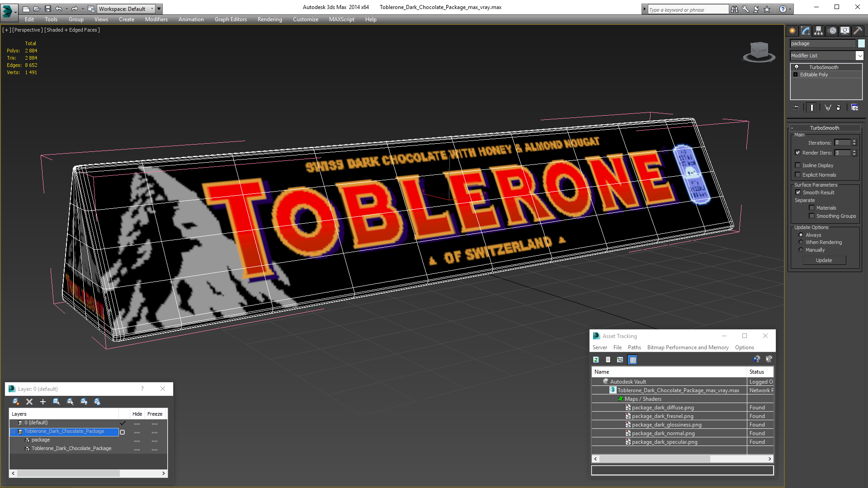Click Remove Modifier from stack icon
Screen dimensions: 868x488
[x=839, y=108]
